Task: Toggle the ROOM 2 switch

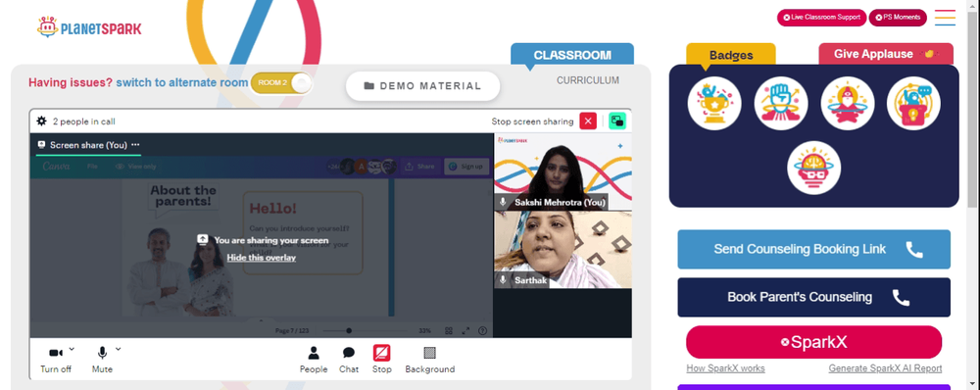Action: tap(281, 83)
